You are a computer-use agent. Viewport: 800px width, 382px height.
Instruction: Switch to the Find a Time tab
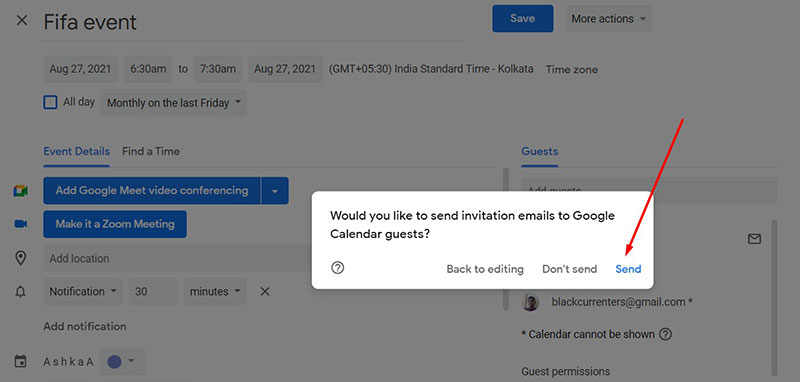(x=151, y=151)
